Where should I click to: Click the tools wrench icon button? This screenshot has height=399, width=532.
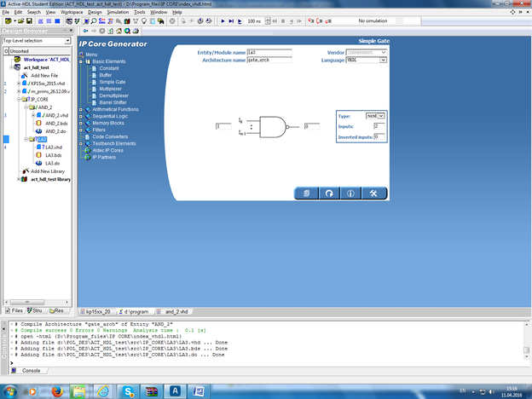[373, 193]
